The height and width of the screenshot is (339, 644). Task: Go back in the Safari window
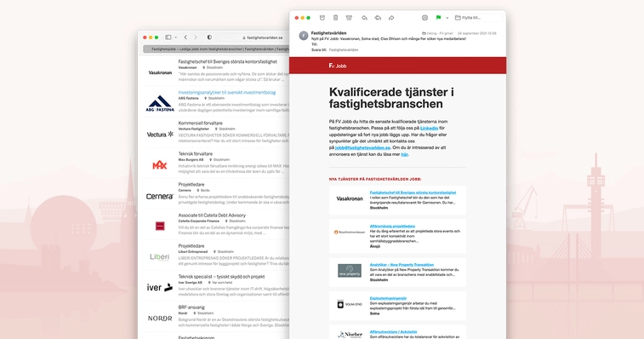tap(185, 37)
